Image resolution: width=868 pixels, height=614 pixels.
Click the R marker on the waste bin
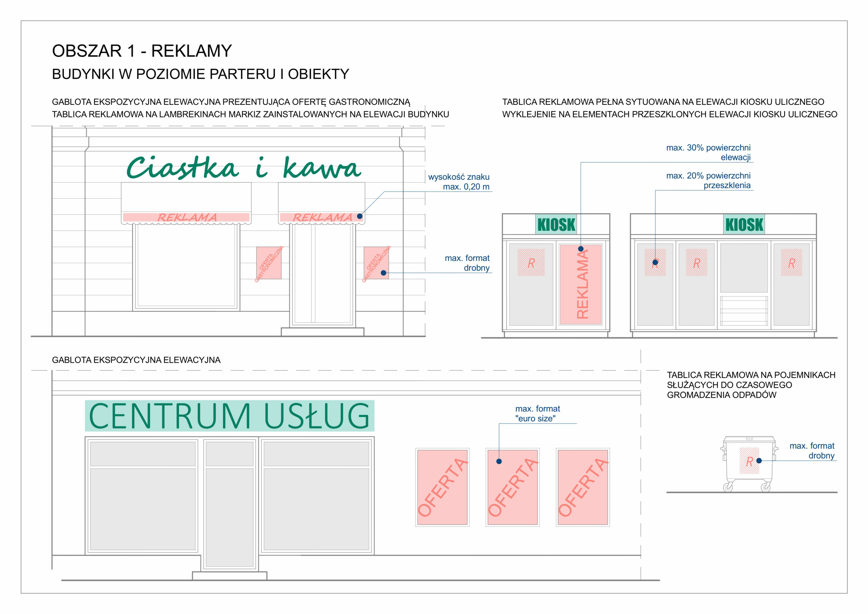tap(749, 461)
